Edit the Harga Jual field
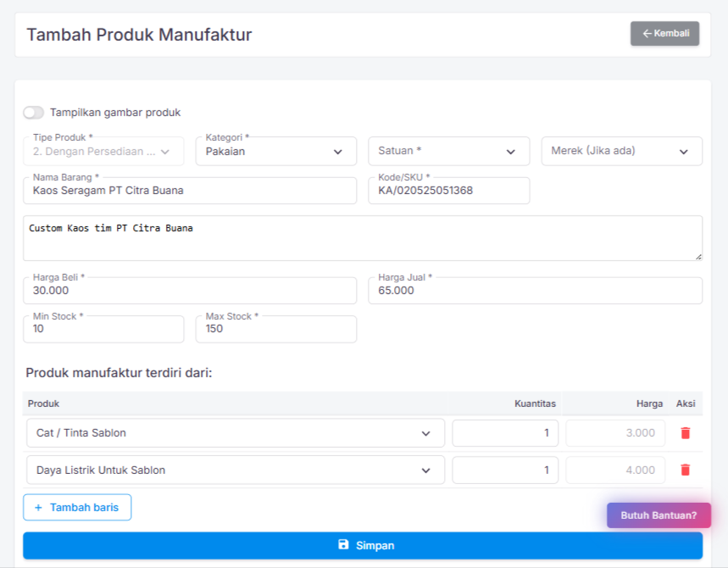Screen dimensions: 728x568 [535, 291]
